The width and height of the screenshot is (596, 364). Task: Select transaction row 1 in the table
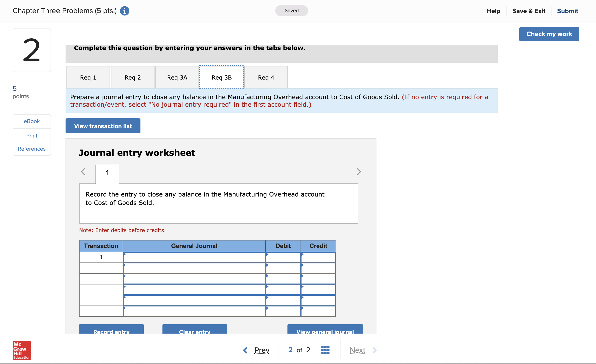pyautogui.click(x=101, y=257)
